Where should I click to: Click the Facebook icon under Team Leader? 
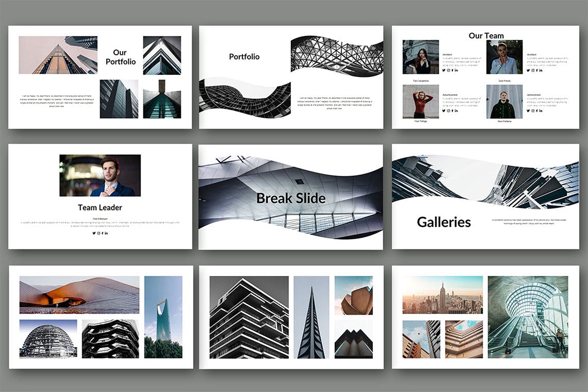(x=102, y=233)
